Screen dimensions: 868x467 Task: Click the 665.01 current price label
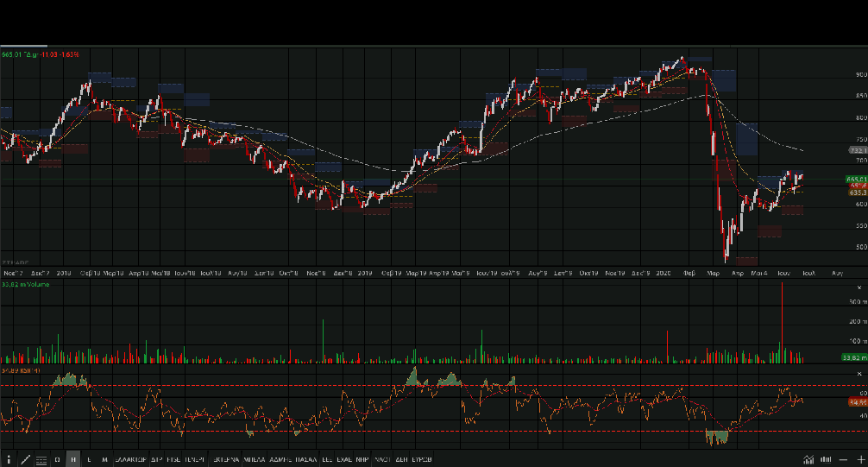856,179
